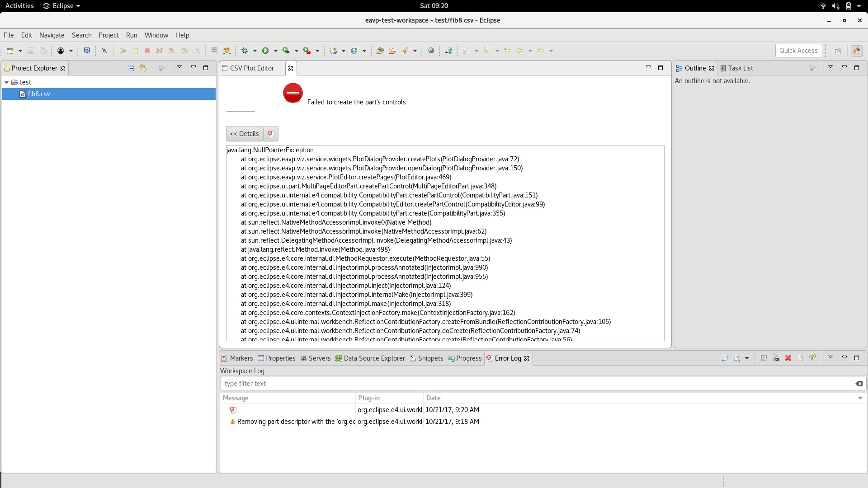Click the Open Type folder icon
This screenshot has height=488, width=868.
pyautogui.click(x=380, y=51)
